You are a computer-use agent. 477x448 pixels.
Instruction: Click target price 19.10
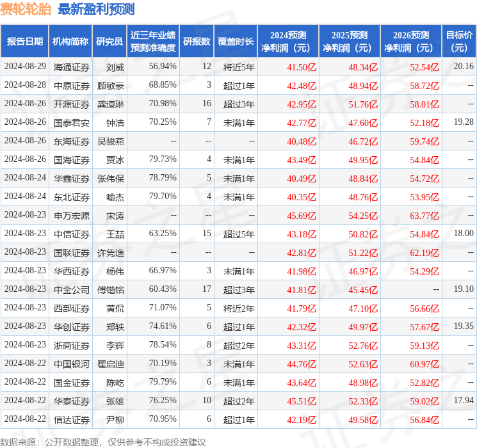pyautogui.click(x=464, y=289)
